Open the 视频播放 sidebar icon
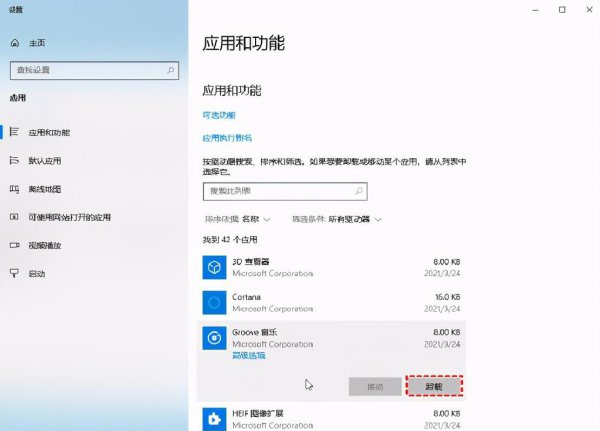The image size is (600, 431). point(14,245)
